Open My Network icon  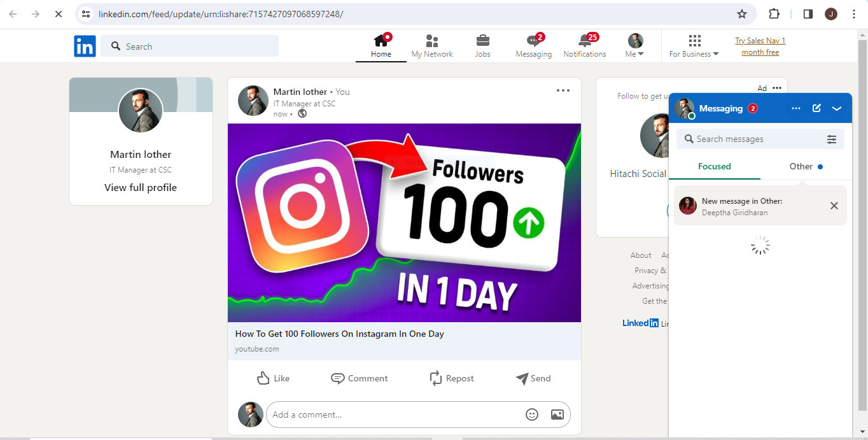tap(432, 46)
